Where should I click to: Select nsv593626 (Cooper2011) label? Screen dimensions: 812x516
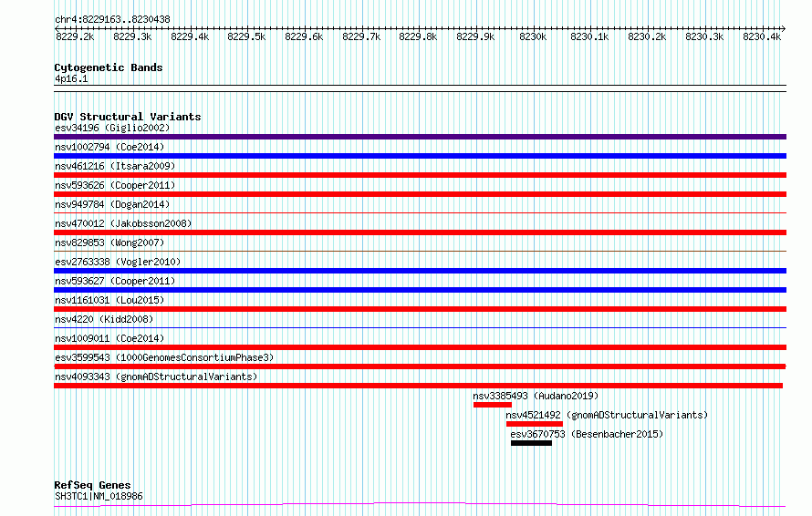pyautogui.click(x=115, y=185)
